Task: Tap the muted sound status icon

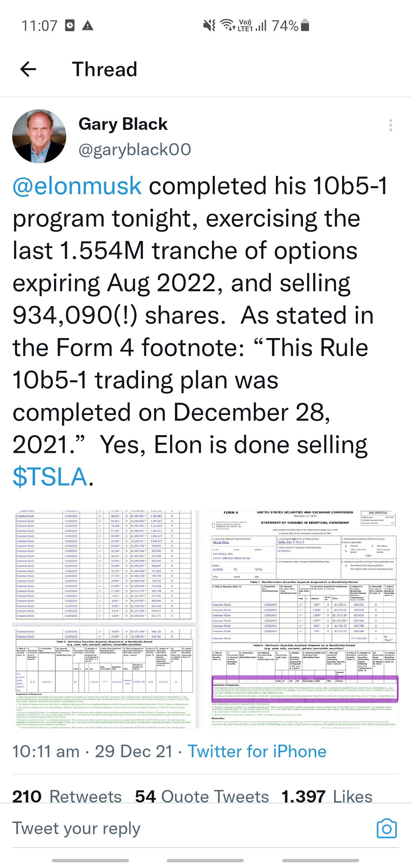Action: (x=209, y=26)
